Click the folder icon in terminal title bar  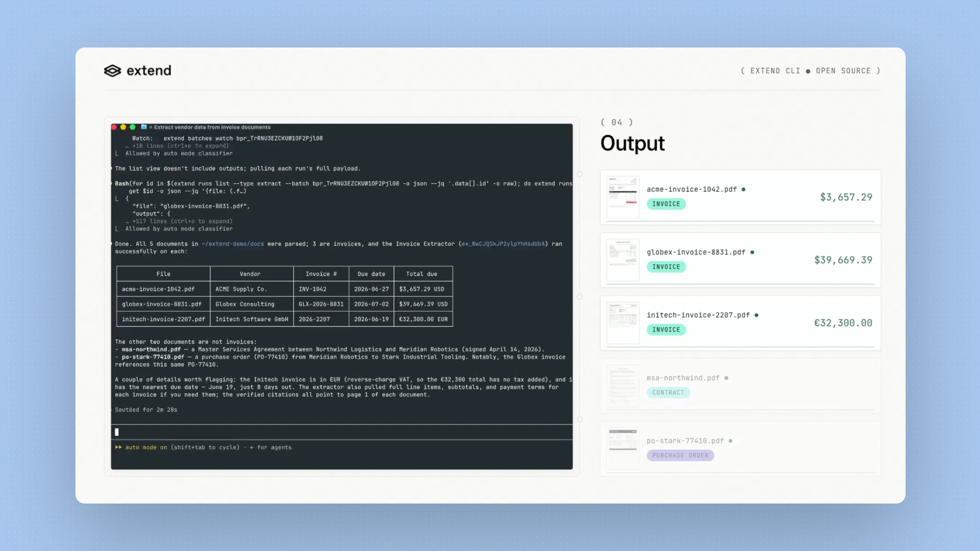(144, 127)
